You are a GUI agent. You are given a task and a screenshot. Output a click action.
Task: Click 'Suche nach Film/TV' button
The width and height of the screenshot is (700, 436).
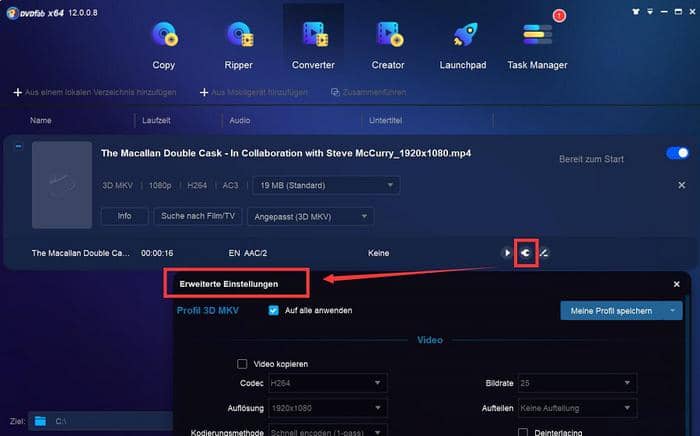tap(198, 216)
